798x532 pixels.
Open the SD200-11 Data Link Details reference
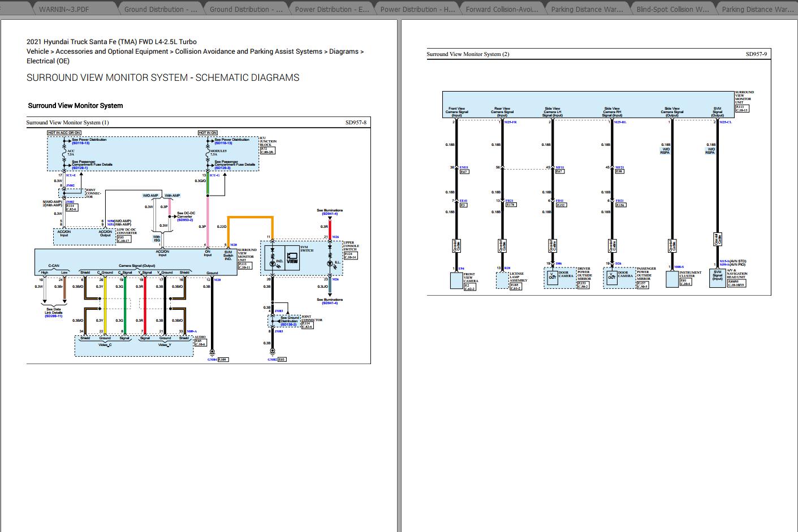tap(54, 316)
